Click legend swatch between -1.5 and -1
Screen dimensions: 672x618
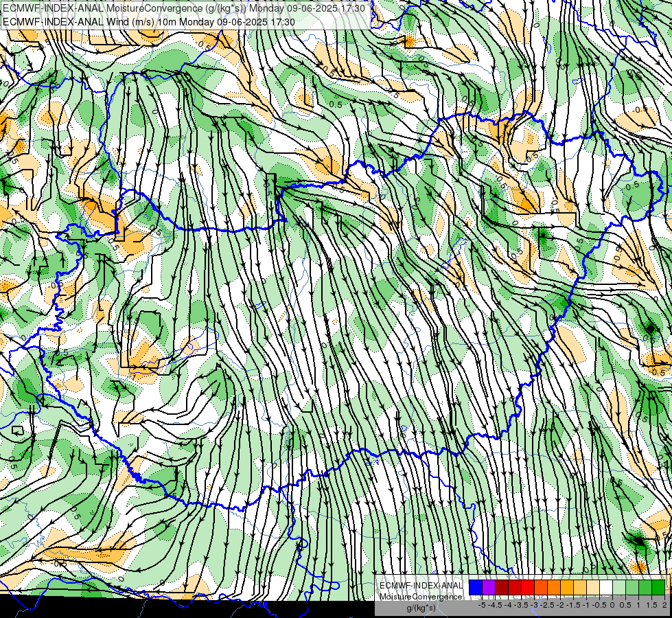(580, 588)
